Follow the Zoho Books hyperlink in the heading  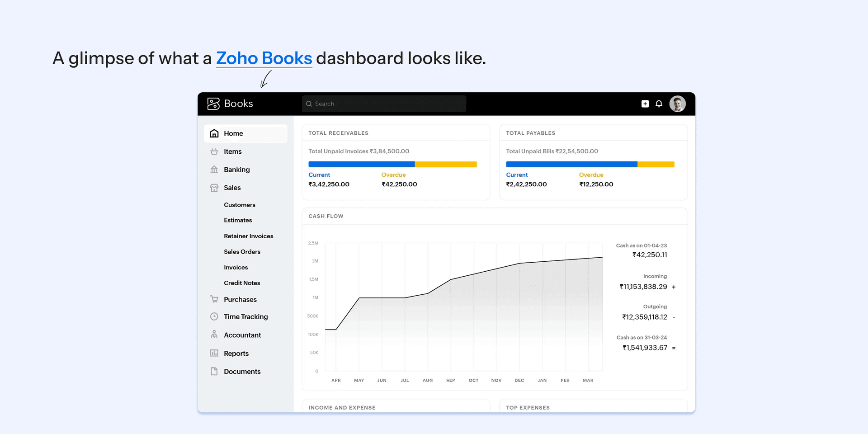coord(264,58)
